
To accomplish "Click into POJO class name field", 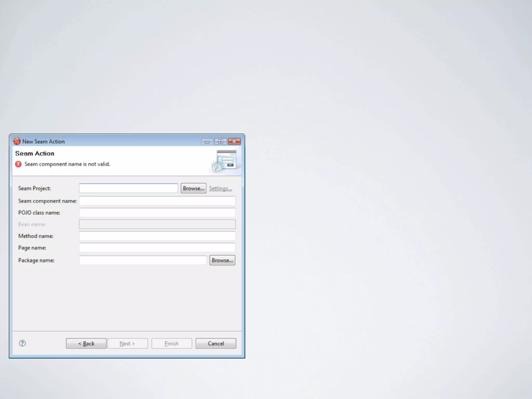I will point(157,212).
